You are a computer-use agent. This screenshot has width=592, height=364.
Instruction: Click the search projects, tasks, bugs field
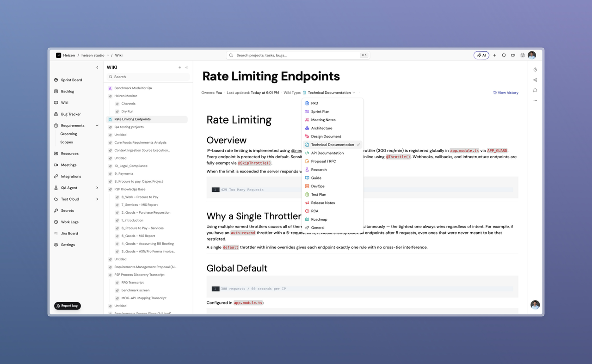[298, 55]
